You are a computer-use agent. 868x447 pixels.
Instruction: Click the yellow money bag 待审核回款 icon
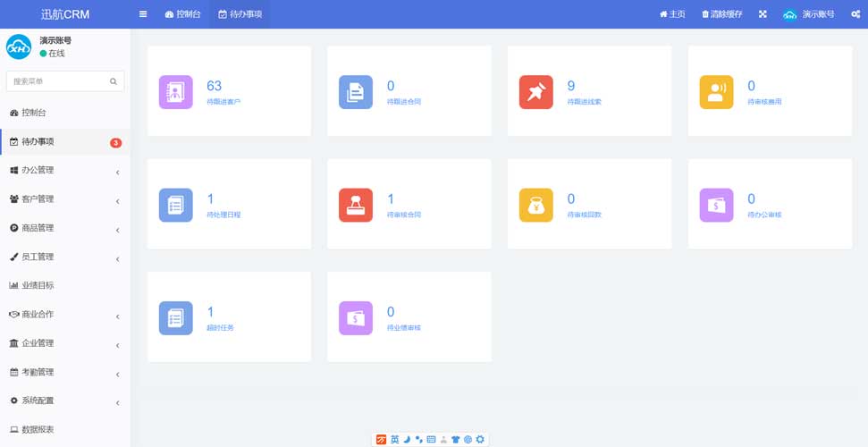(536, 205)
